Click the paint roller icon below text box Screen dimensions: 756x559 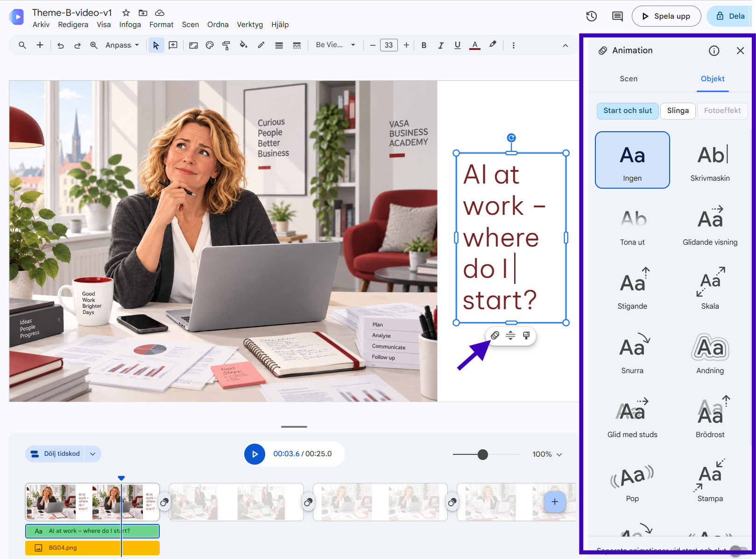pos(526,335)
